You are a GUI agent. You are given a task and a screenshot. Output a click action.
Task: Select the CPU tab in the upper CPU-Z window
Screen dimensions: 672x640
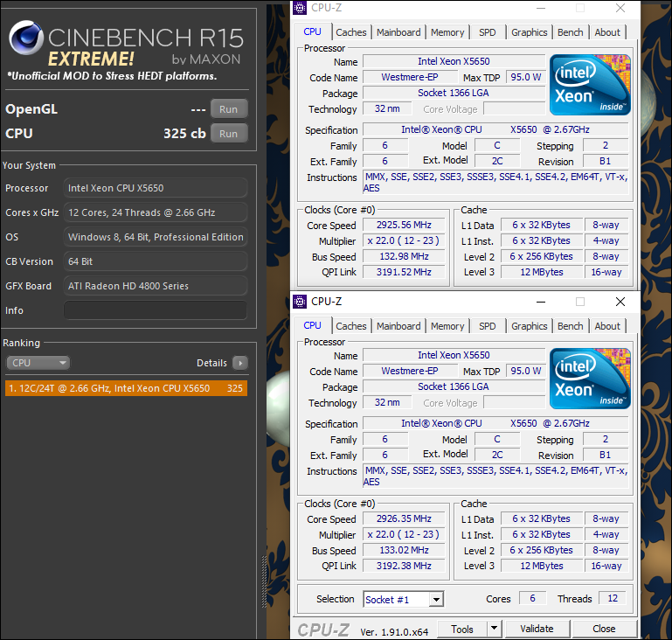click(313, 31)
